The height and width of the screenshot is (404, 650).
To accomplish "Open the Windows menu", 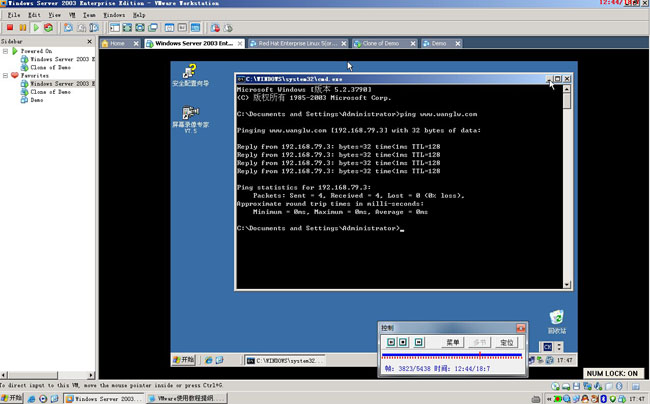I will click(x=114, y=15).
